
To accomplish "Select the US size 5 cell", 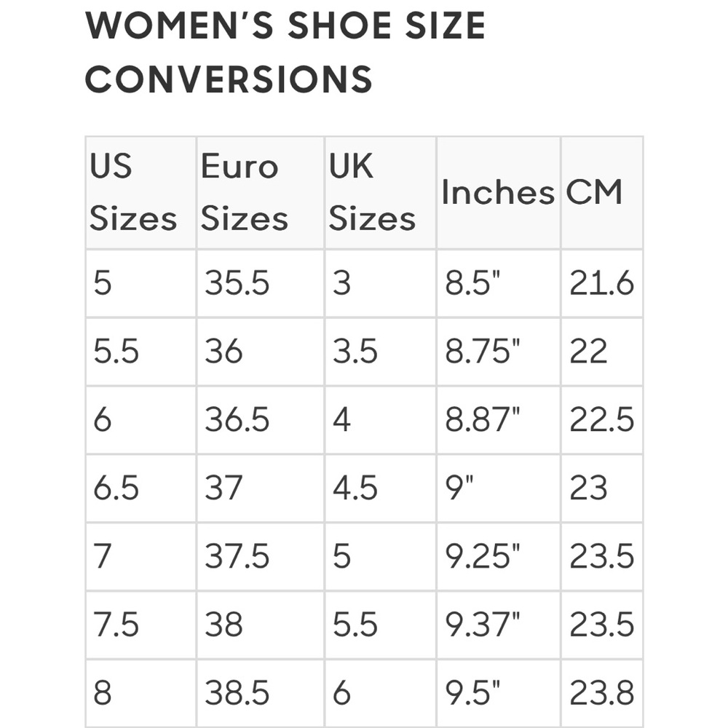I will point(141,283).
